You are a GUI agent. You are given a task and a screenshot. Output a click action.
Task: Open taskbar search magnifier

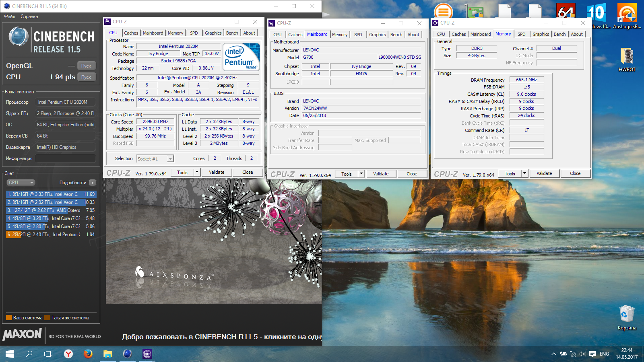tap(29, 354)
